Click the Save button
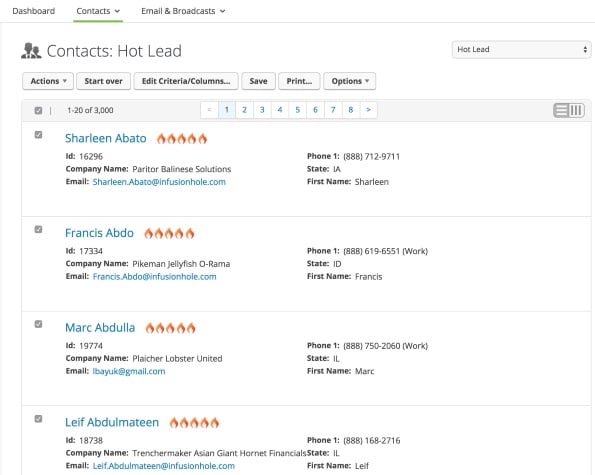The image size is (595, 475). tap(258, 81)
